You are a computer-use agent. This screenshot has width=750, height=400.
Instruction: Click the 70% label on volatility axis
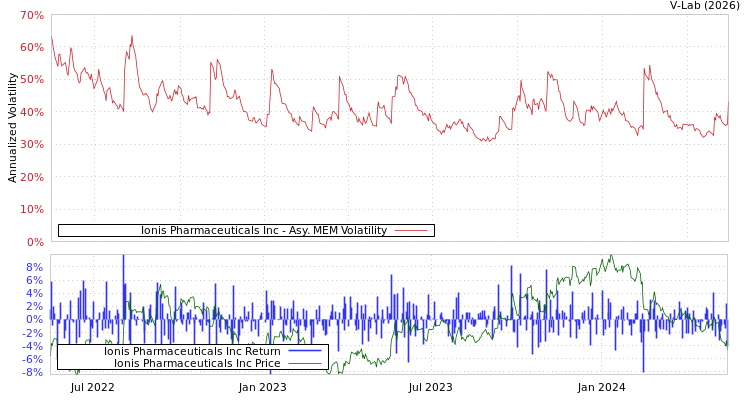click(x=31, y=16)
